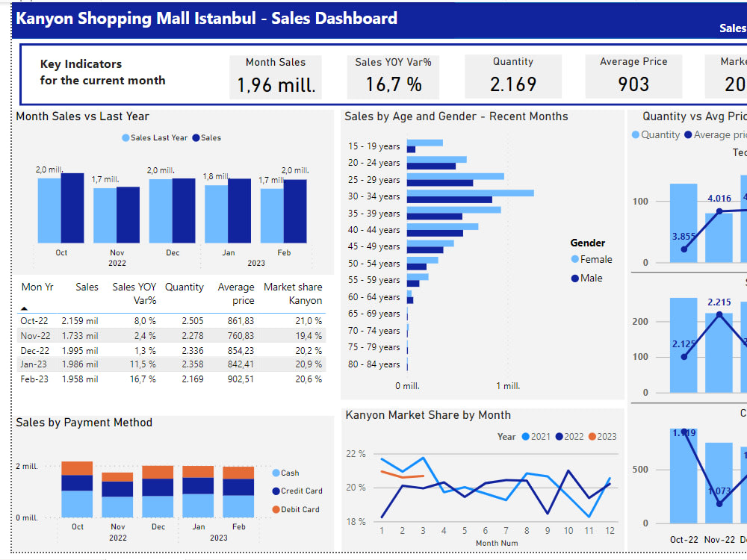The width and height of the screenshot is (747, 560).
Task: Click the sort arrow under Mon Yr header
Action: [x=25, y=308]
